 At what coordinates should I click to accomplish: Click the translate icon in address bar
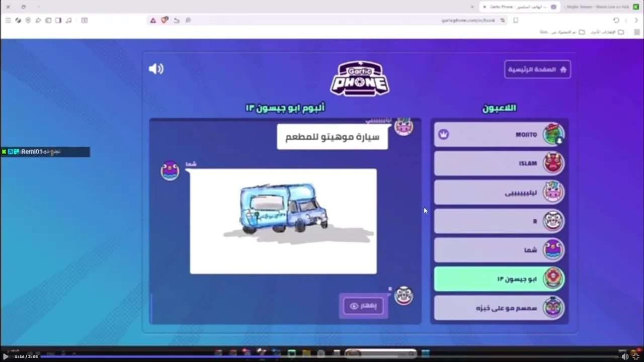coord(502,20)
